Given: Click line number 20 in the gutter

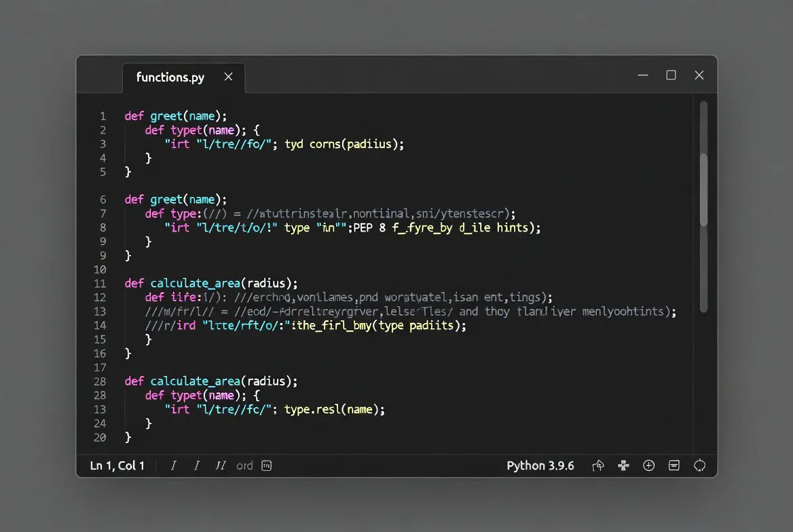Looking at the screenshot, I should [100, 438].
